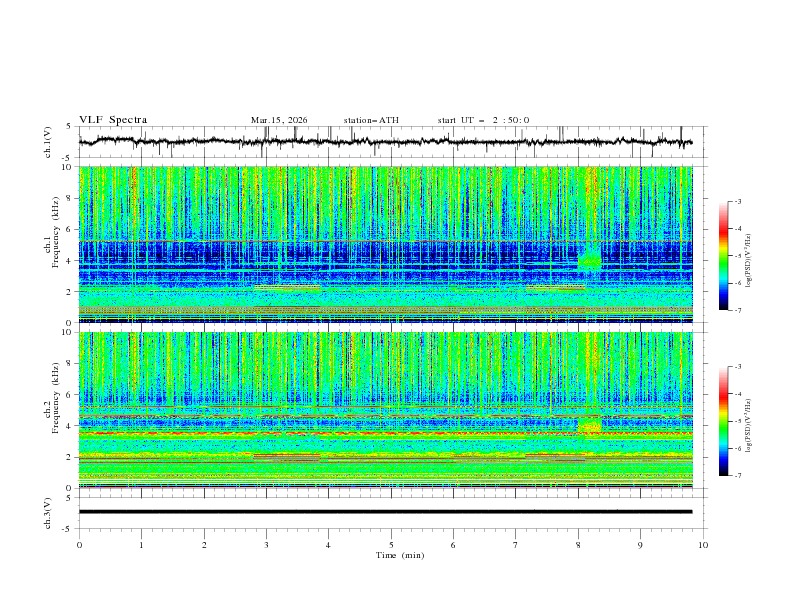Image resolution: width=792 pixels, height=612 pixels.
Task: Click the '-7' value on ch.2 colorbar
Action: pyautogui.click(x=737, y=476)
